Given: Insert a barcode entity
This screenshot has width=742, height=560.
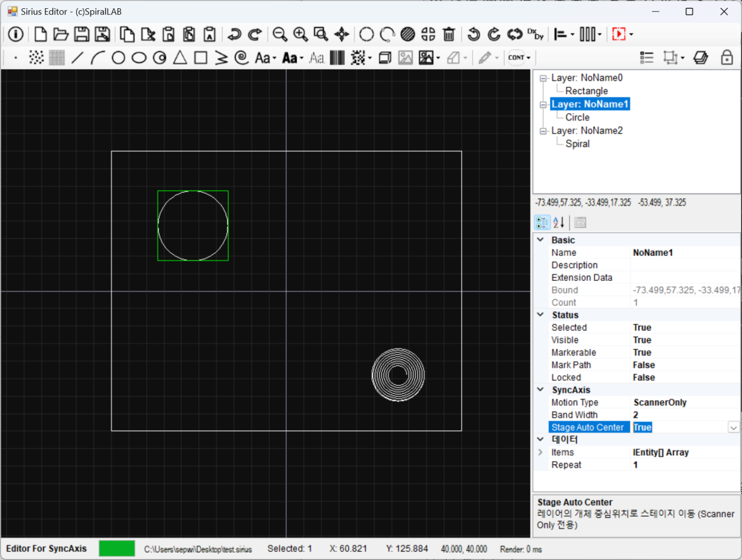Looking at the screenshot, I should pos(337,58).
